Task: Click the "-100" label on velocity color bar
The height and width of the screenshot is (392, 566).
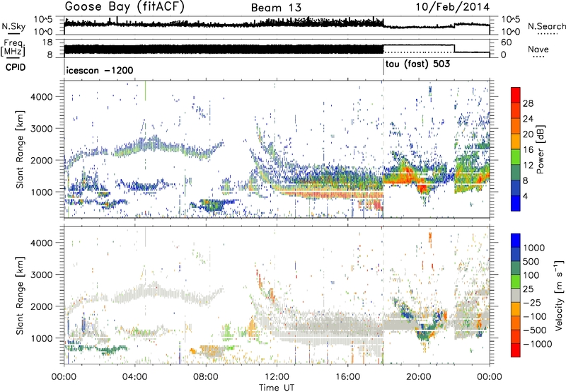Action: [535, 316]
